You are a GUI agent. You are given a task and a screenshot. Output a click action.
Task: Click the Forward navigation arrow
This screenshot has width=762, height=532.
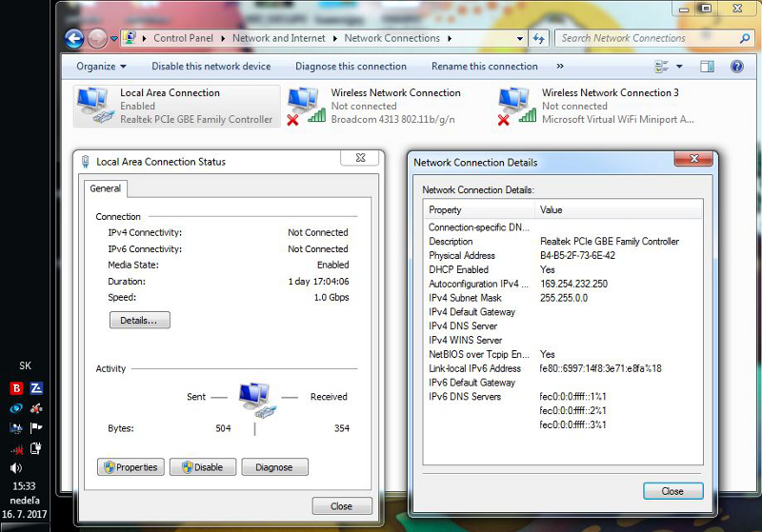(97, 38)
